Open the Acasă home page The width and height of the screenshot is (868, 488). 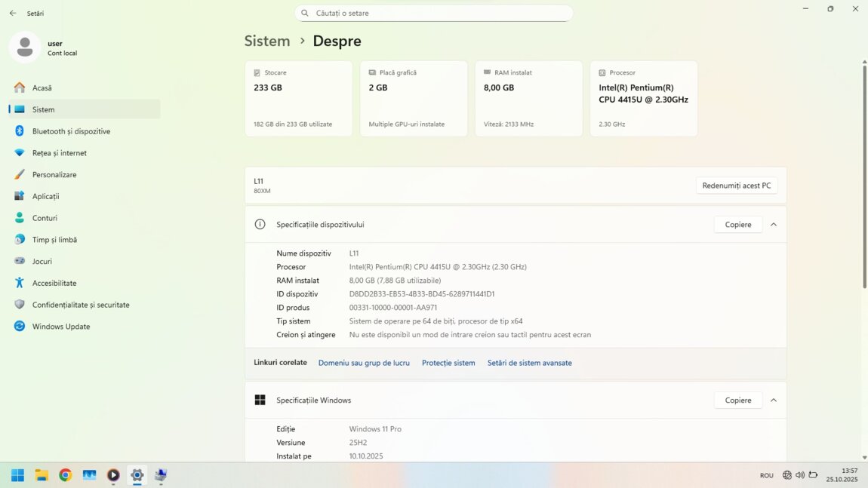(x=42, y=87)
